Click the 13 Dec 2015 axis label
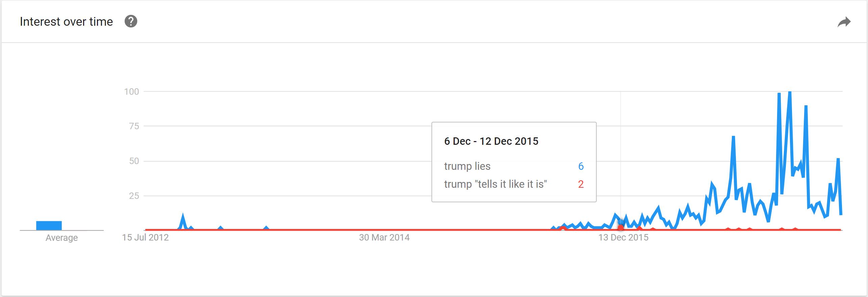The width and height of the screenshot is (868, 297). tap(623, 237)
